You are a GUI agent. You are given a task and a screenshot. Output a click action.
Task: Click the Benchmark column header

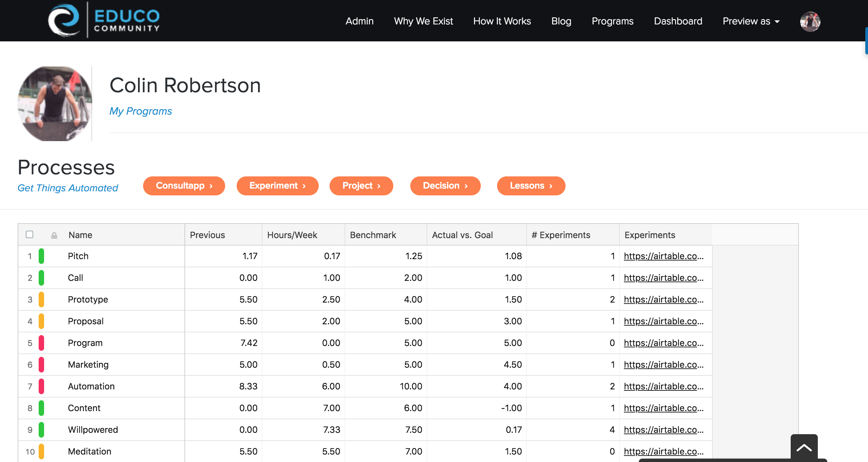(x=386, y=235)
